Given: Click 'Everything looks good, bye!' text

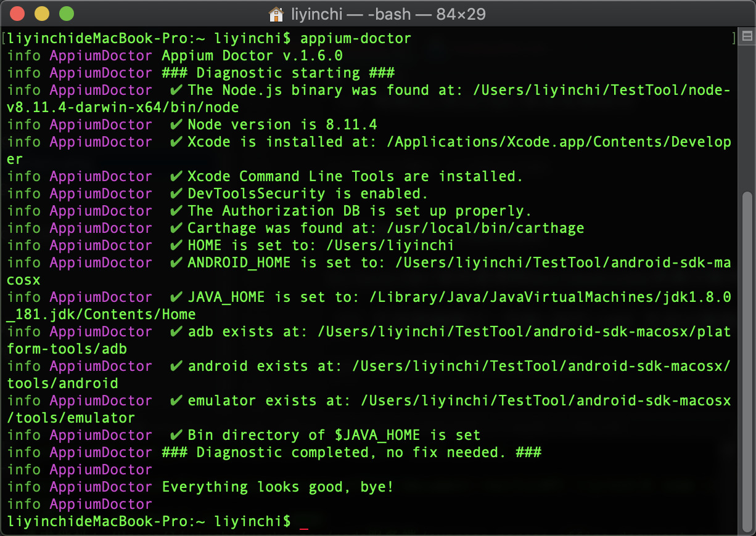Looking at the screenshot, I should 278,487.
